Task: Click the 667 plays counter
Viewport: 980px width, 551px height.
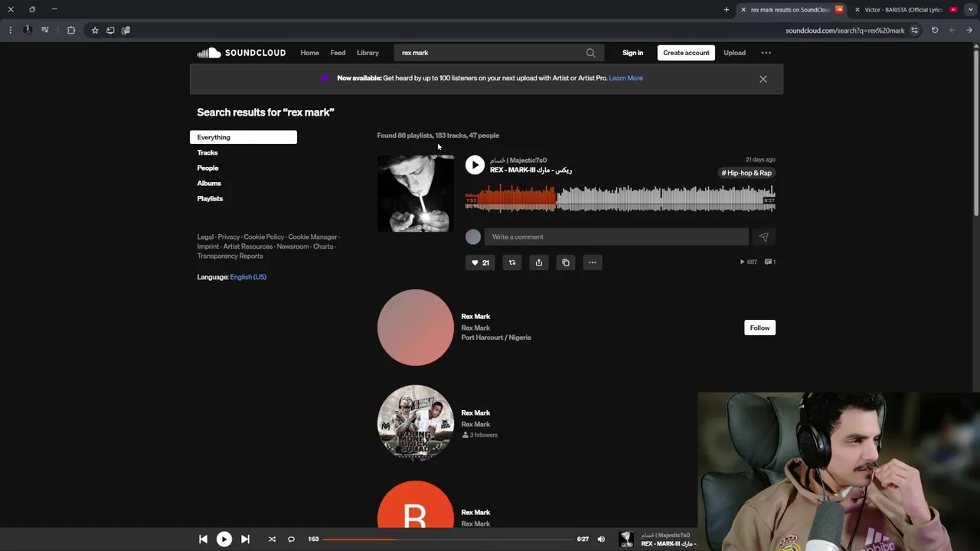Action: coord(748,262)
